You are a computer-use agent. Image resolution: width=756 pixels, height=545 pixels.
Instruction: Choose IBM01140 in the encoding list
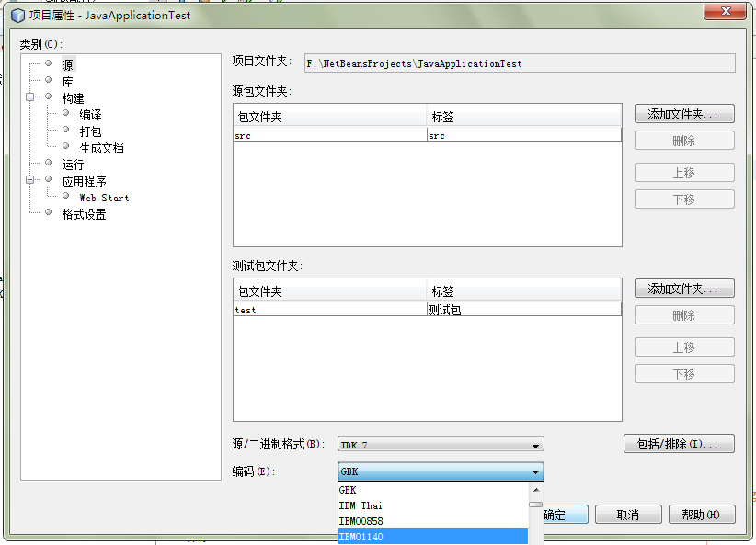[433, 537]
